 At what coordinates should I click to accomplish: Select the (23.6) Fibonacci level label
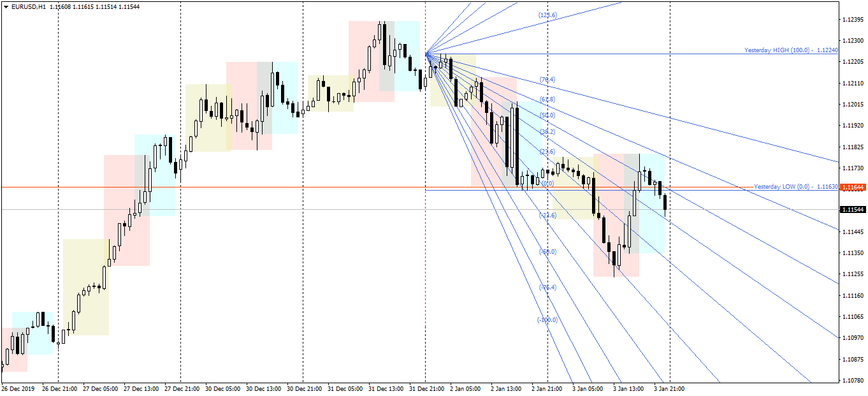(547, 152)
